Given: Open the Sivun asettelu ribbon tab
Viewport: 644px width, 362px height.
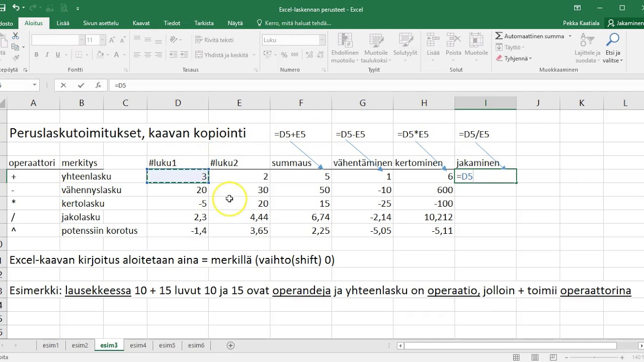Looking at the screenshot, I should pyautogui.click(x=101, y=23).
